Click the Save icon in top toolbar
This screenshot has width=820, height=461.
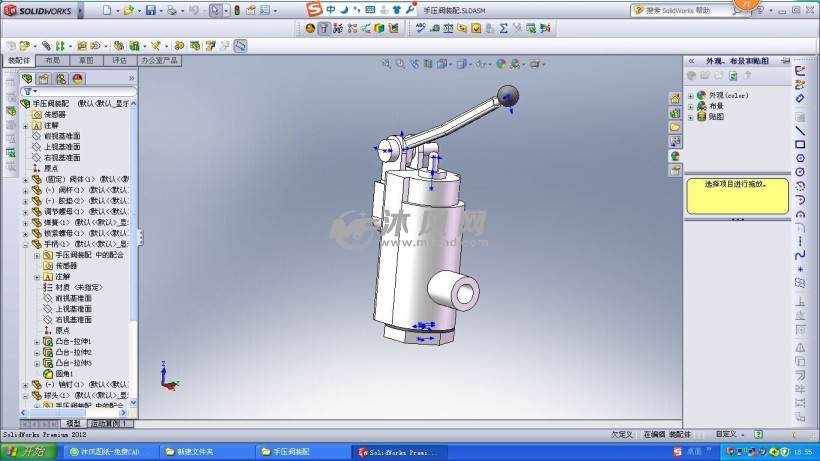tap(150, 11)
